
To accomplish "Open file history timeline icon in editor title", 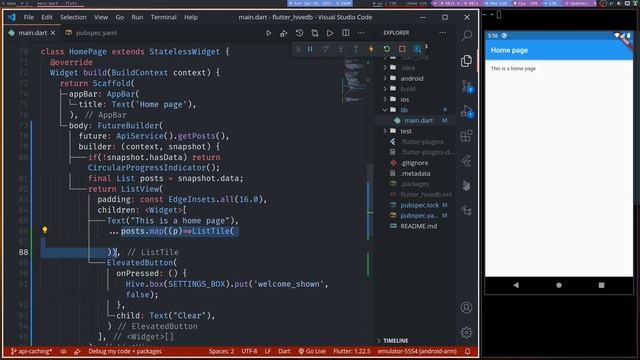I will [x=299, y=33].
